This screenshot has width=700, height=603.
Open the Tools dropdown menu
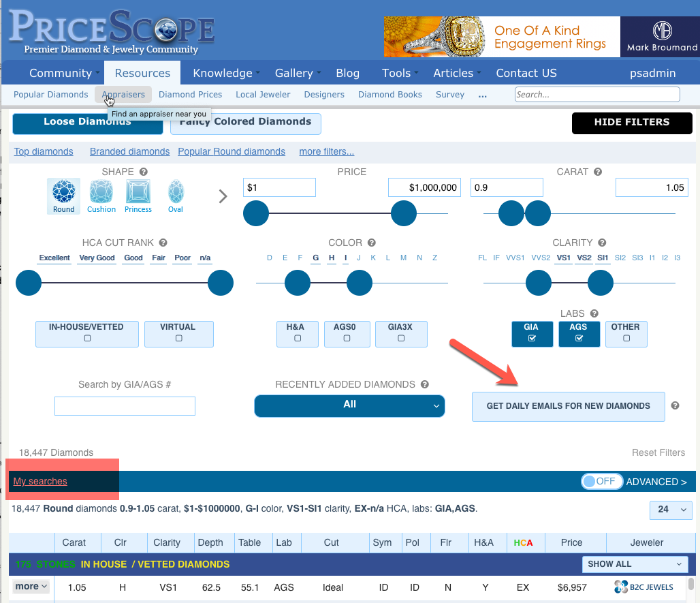click(x=400, y=73)
